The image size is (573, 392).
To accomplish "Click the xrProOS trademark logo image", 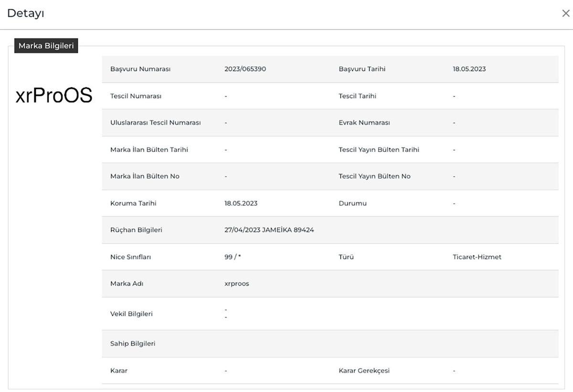I will click(53, 96).
